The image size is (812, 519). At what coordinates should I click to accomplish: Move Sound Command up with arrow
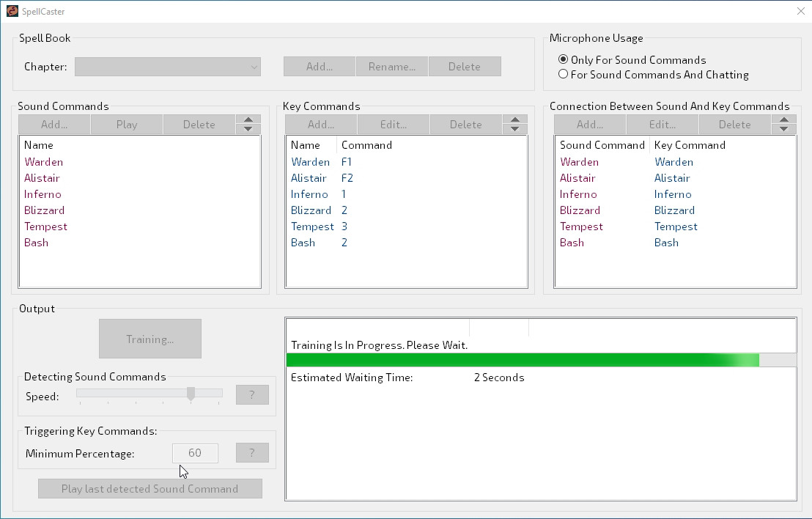pos(248,120)
